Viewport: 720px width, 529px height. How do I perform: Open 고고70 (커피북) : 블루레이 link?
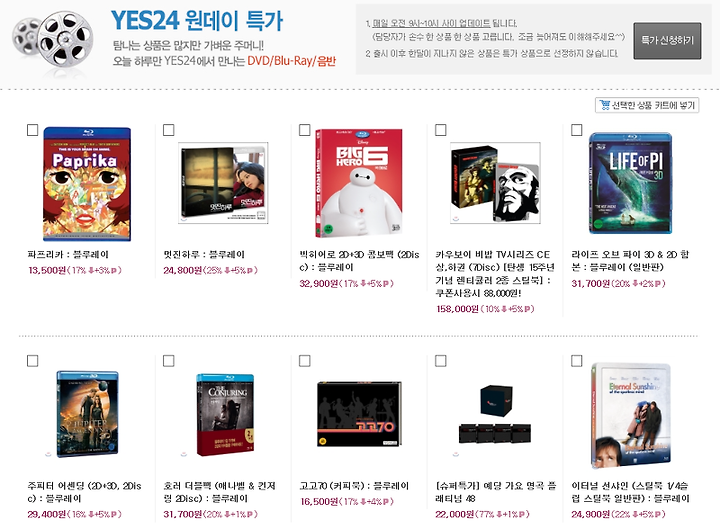click(x=354, y=486)
